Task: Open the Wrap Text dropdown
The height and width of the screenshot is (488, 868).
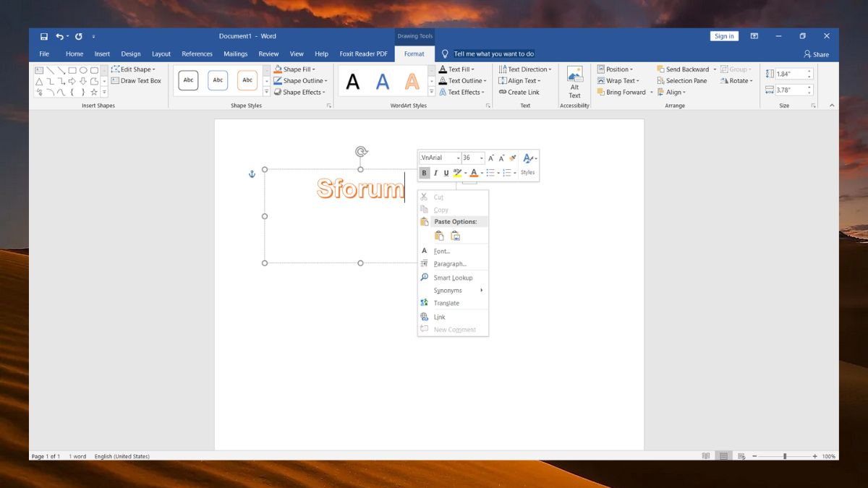Action: pos(619,81)
